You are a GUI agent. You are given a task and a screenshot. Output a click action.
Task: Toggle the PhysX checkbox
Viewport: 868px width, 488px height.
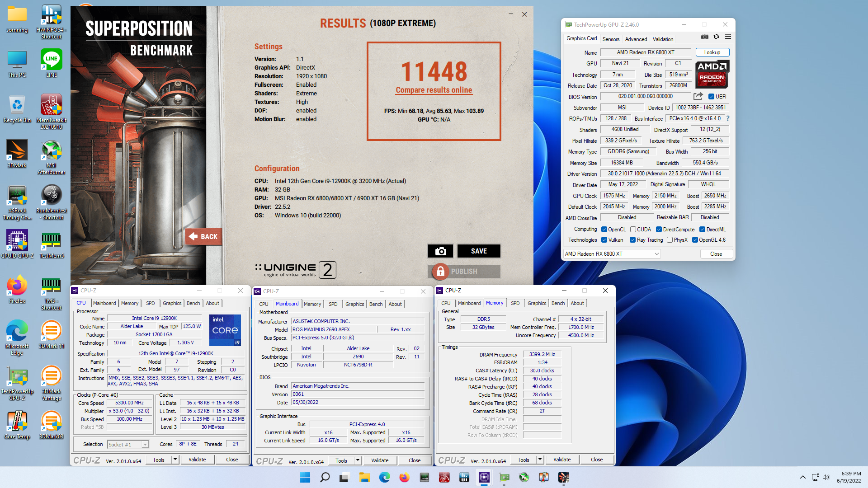pos(670,240)
